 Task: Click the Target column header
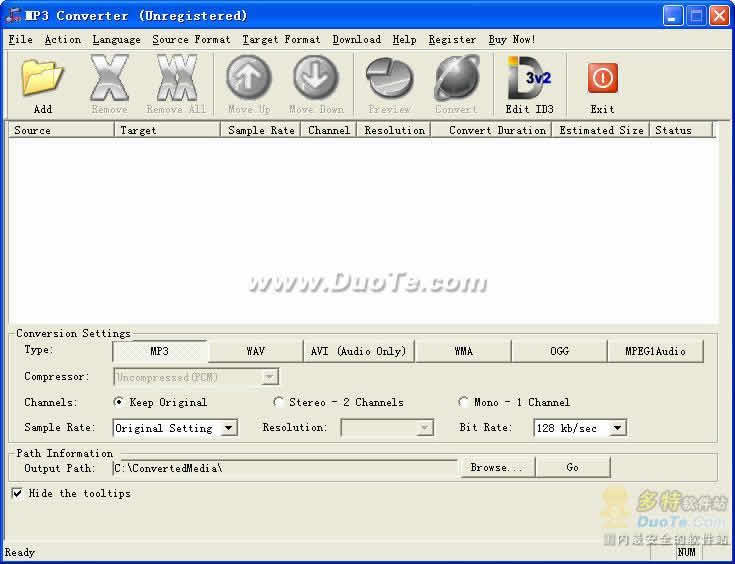pos(167,130)
